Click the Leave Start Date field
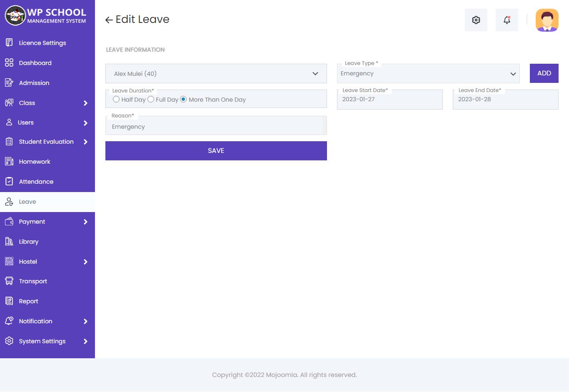Viewport: 569px width, 392px height. pos(390,100)
